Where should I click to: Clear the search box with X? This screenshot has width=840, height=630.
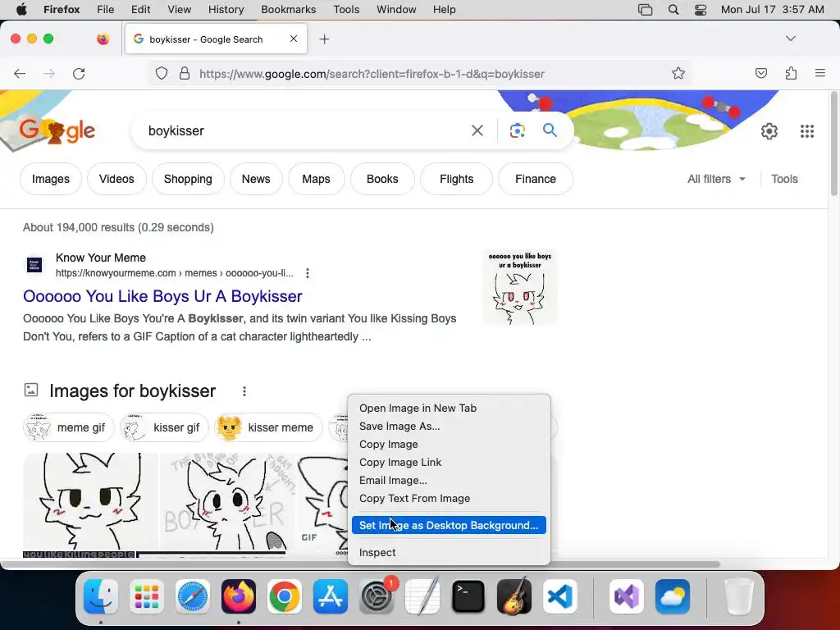[477, 130]
